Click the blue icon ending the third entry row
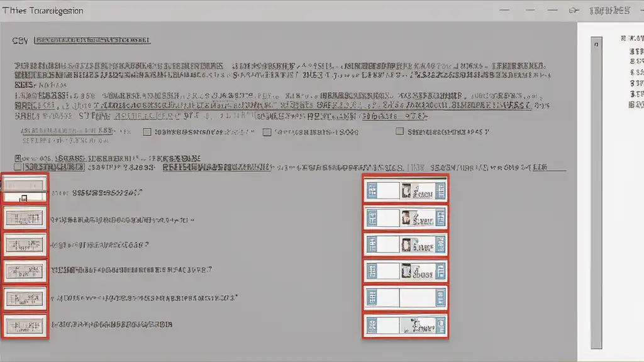The width and height of the screenshot is (644, 362). (x=440, y=245)
